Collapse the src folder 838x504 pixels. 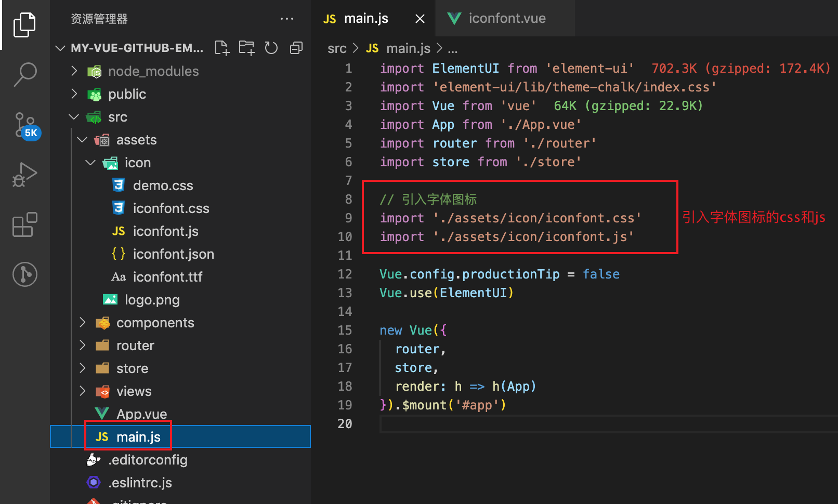[74, 117]
